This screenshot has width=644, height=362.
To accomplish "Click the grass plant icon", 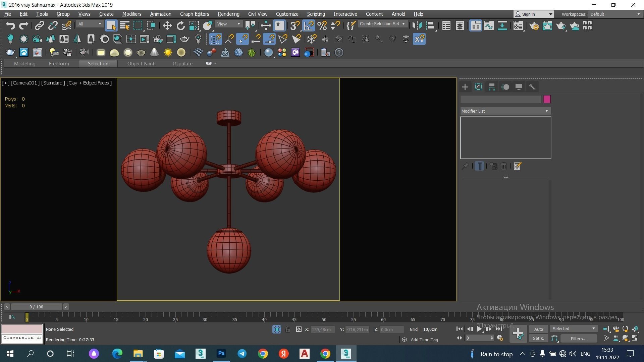I will [x=252, y=53].
